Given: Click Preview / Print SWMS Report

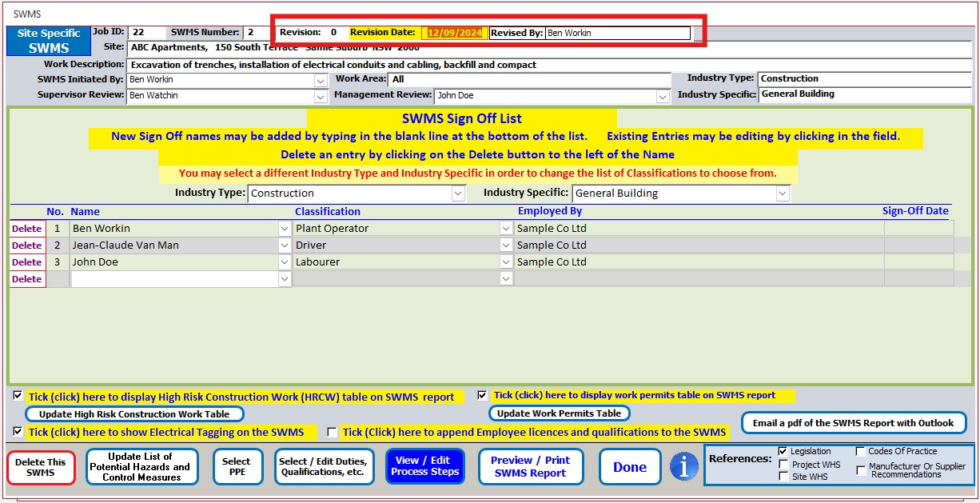Looking at the screenshot, I should (530, 466).
